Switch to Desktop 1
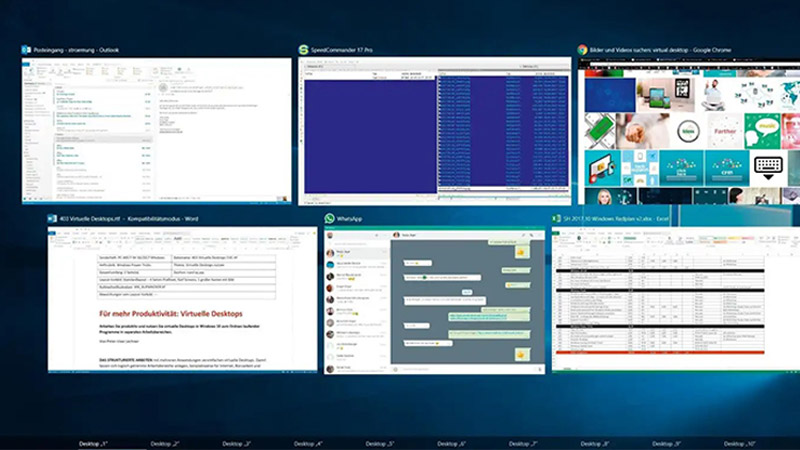 point(93,442)
